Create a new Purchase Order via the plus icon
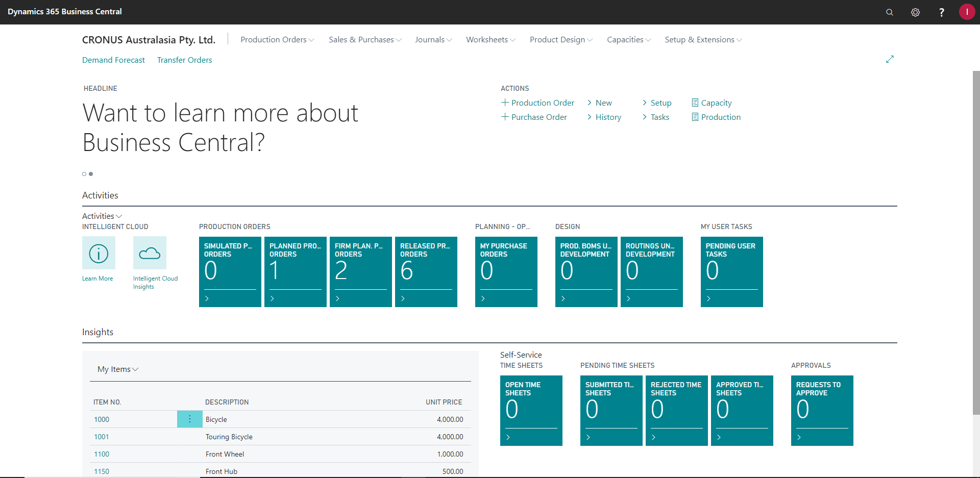 point(504,117)
